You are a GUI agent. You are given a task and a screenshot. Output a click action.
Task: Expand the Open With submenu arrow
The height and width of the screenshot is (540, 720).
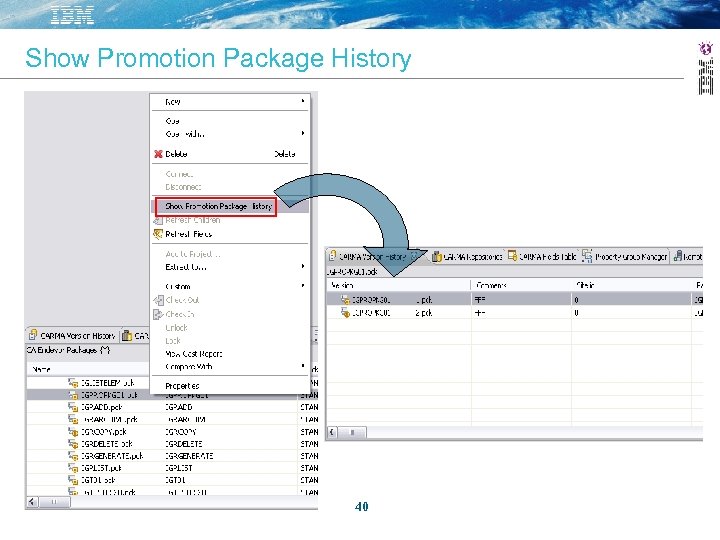pos(303,133)
